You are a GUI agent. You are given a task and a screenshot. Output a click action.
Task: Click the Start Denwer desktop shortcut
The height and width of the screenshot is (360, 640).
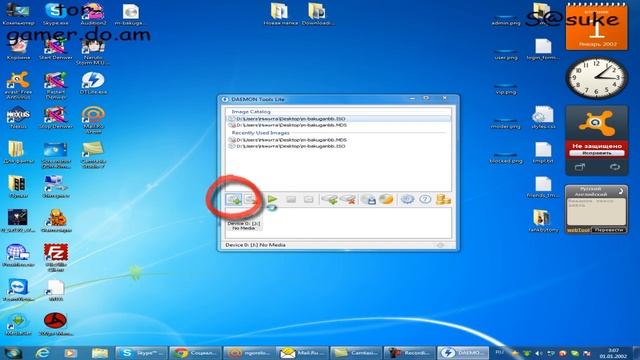56,50
